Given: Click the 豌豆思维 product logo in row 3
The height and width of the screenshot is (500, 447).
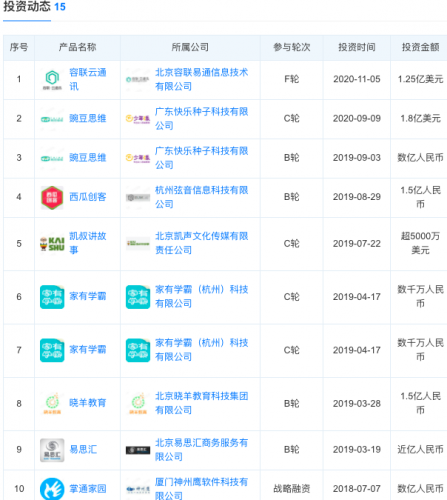Looking at the screenshot, I should 52,158.
